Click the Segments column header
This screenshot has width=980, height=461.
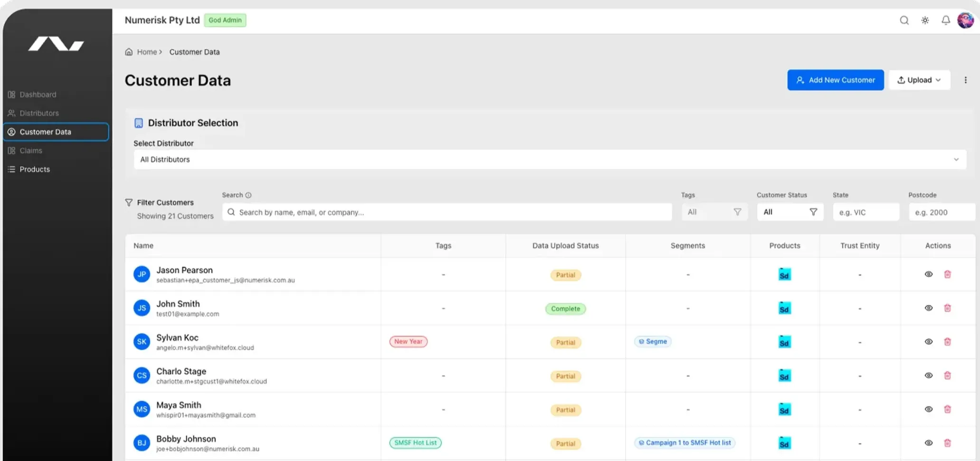coord(687,246)
